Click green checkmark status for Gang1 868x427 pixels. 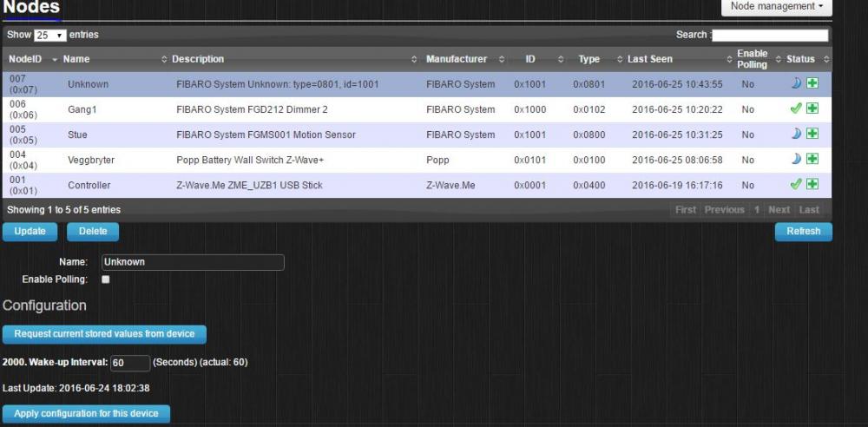click(x=796, y=108)
